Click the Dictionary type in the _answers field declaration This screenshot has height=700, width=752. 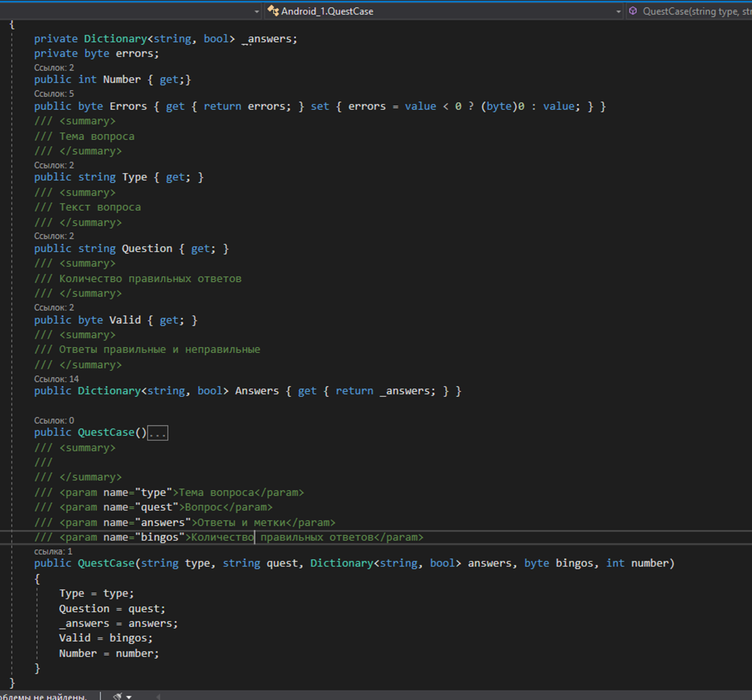pos(115,39)
